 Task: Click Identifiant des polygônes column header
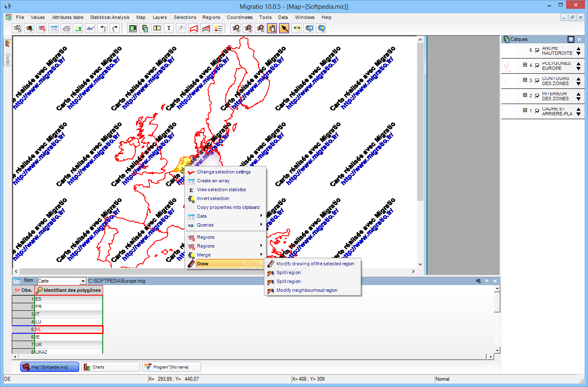69,290
